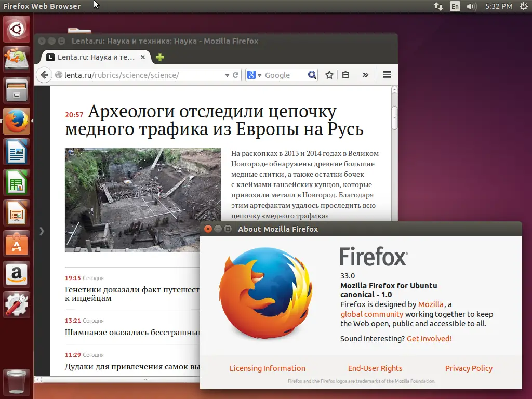This screenshot has width=532, height=399.
Task: Launch the Ubuntu installer icon in the launcher
Action: (16, 59)
